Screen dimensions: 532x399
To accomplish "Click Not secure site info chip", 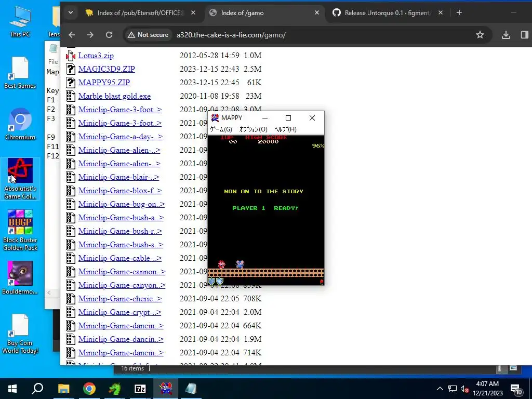I will point(148,35).
